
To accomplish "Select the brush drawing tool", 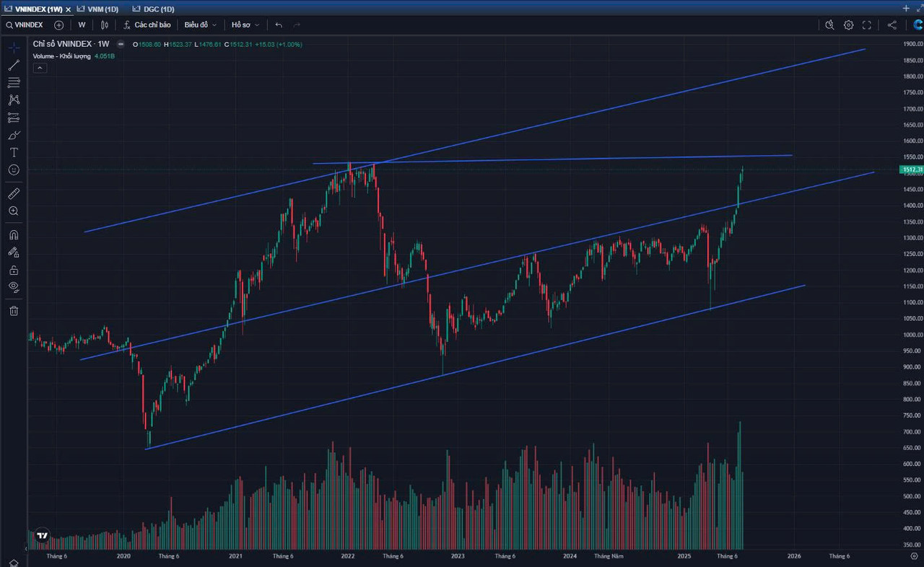I will click(14, 135).
